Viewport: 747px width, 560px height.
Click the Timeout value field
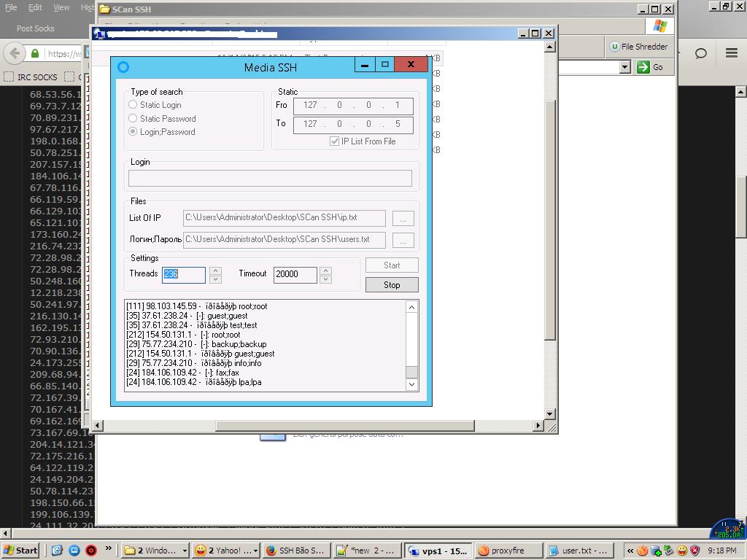click(295, 274)
